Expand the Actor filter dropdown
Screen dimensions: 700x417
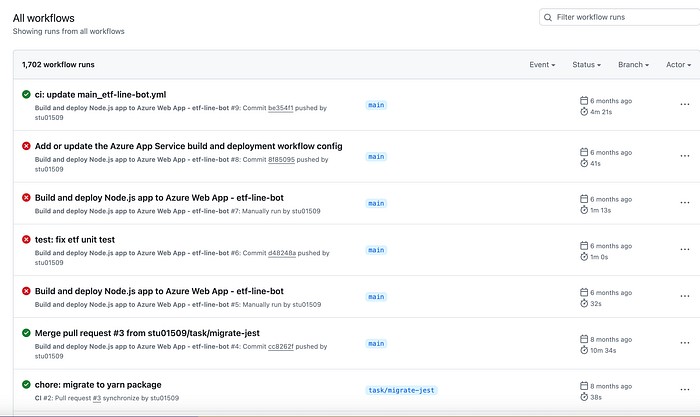pyautogui.click(x=678, y=65)
